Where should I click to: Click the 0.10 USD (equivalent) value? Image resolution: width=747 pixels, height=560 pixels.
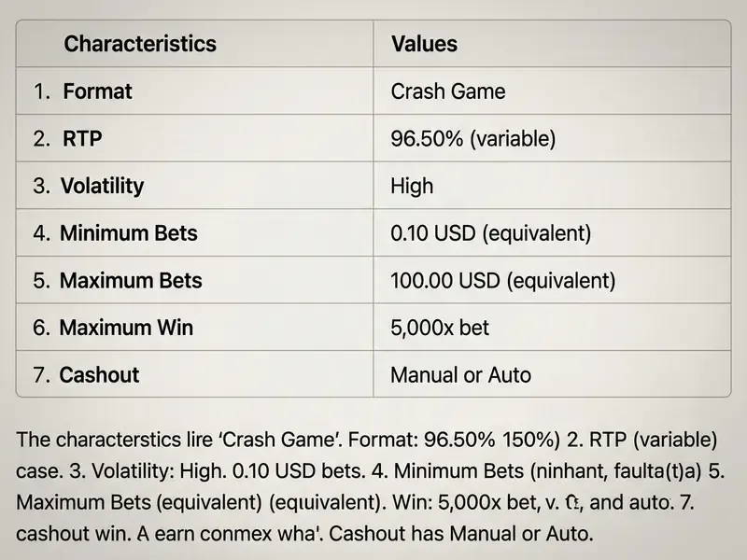click(491, 232)
